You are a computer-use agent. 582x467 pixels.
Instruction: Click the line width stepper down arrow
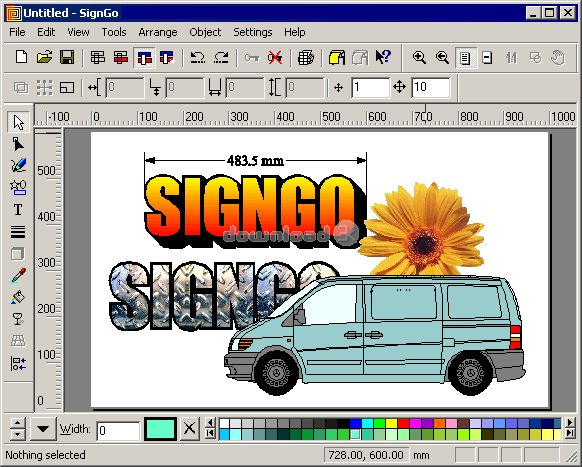tap(17, 434)
